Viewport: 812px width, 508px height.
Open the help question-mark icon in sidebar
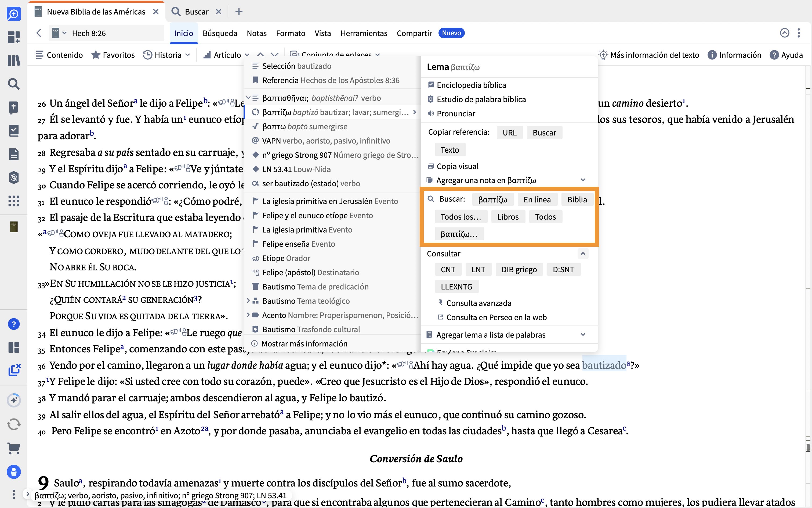click(x=14, y=324)
